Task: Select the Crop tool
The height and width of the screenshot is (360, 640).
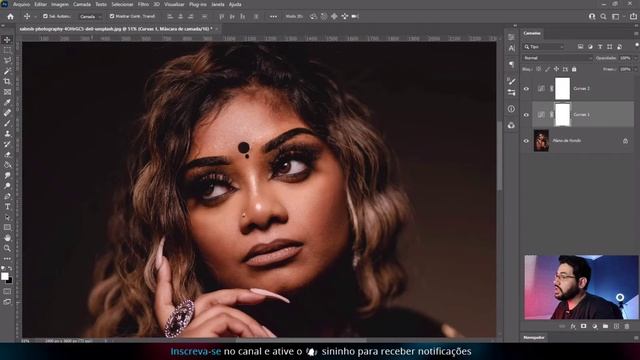Action: 7,81
